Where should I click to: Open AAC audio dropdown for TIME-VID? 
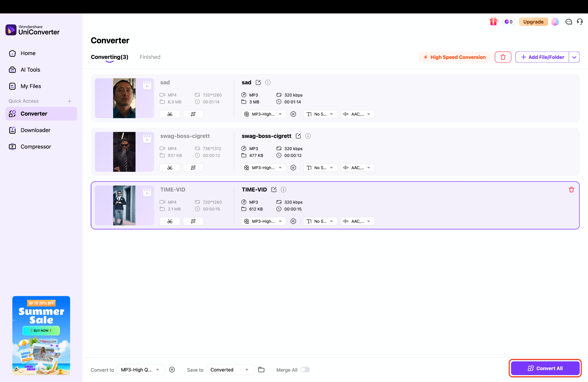coord(357,221)
